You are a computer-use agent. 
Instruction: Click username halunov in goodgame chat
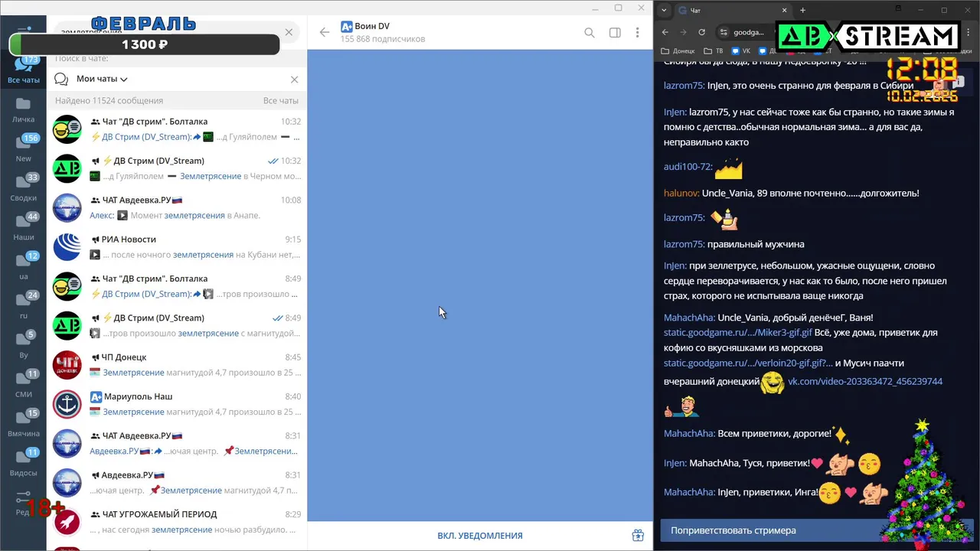pyautogui.click(x=681, y=194)
